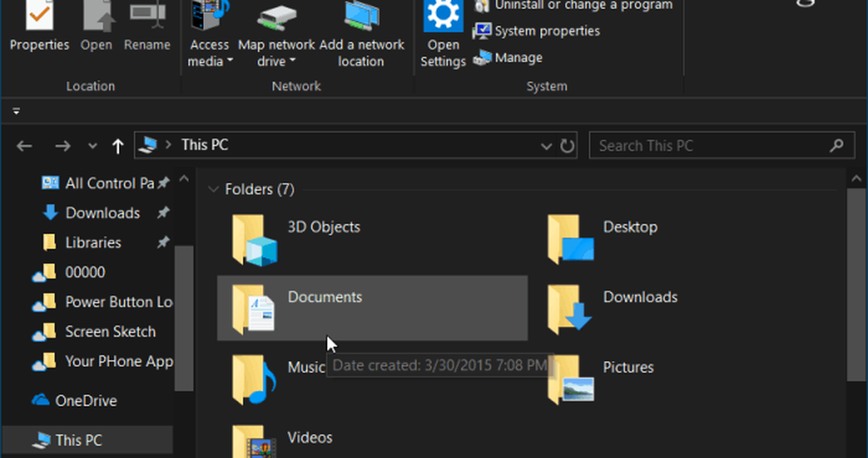This screenshot has width=868, height=458.
Task: Show recent locations dropdown
Action: pyautogui.click(x=93, y=146)
